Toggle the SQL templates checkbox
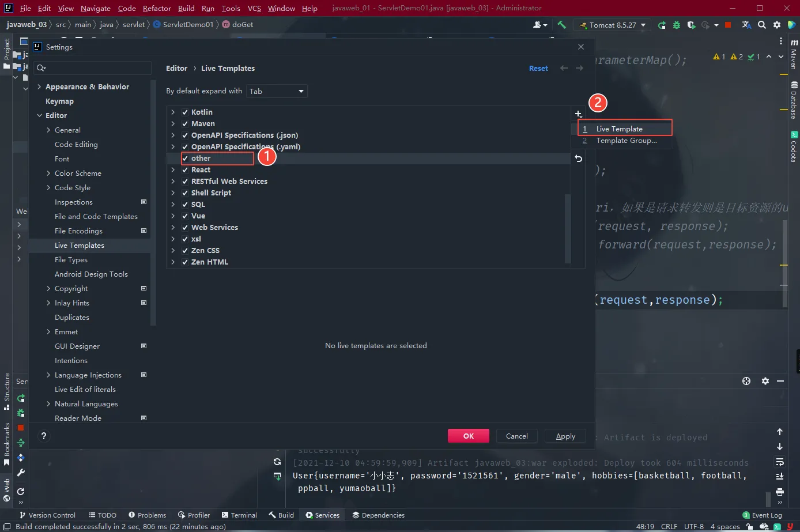 (185, 205)
